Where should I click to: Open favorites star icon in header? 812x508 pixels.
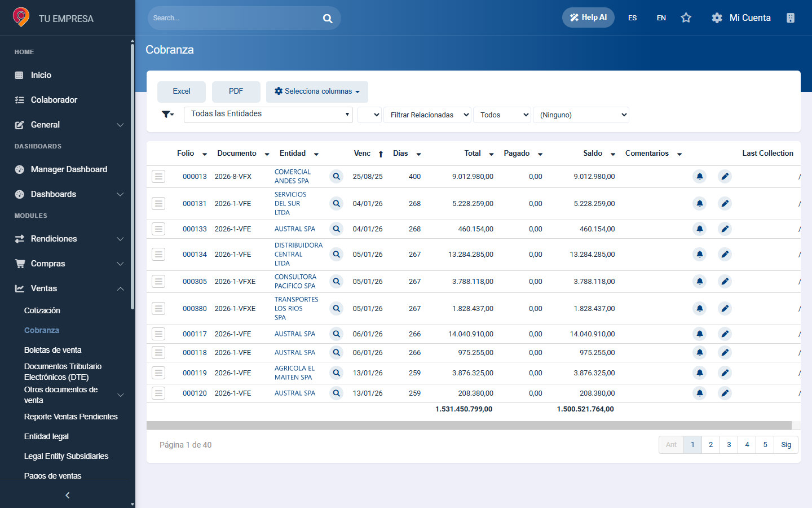[x=686, y=18]
